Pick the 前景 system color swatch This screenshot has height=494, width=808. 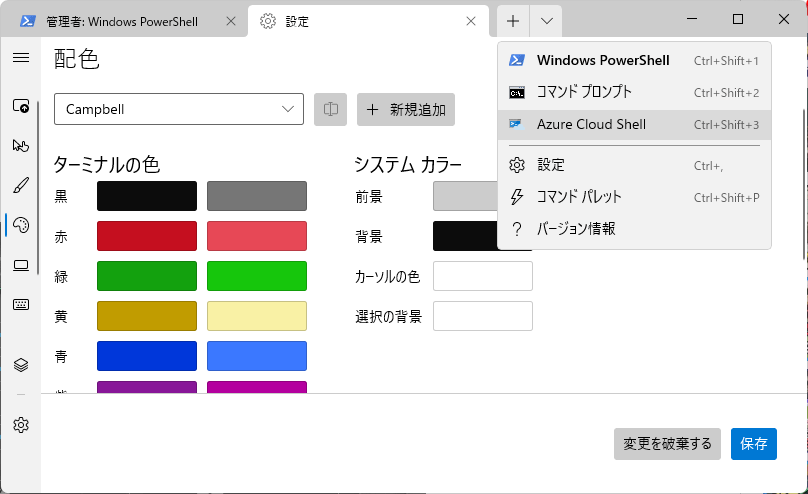[x=465, y=196]
